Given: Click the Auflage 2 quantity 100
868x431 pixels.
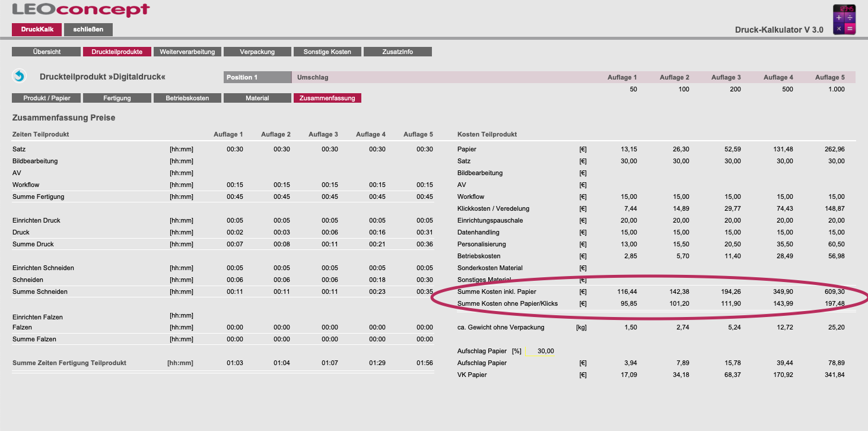Looking at the screenshot, I should pyautogui.click(x=683, y=89).
